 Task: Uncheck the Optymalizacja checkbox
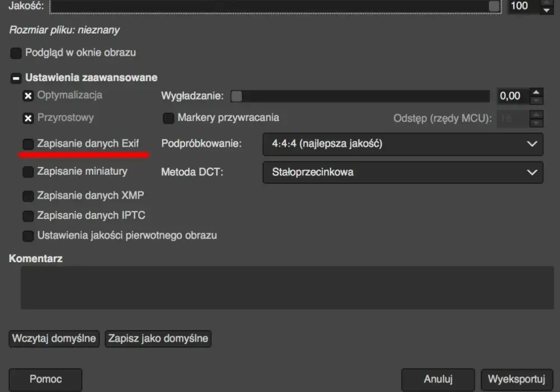tap(28, 96)
